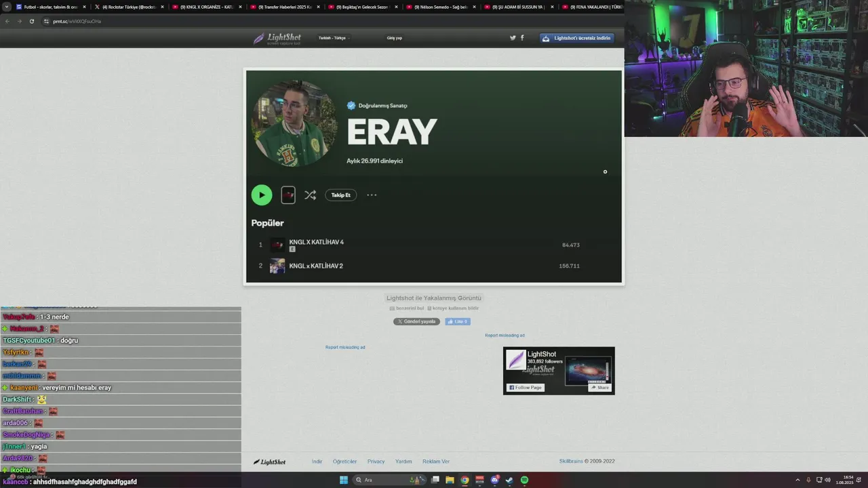Expand the system tray hidden icons chevron

797,480
